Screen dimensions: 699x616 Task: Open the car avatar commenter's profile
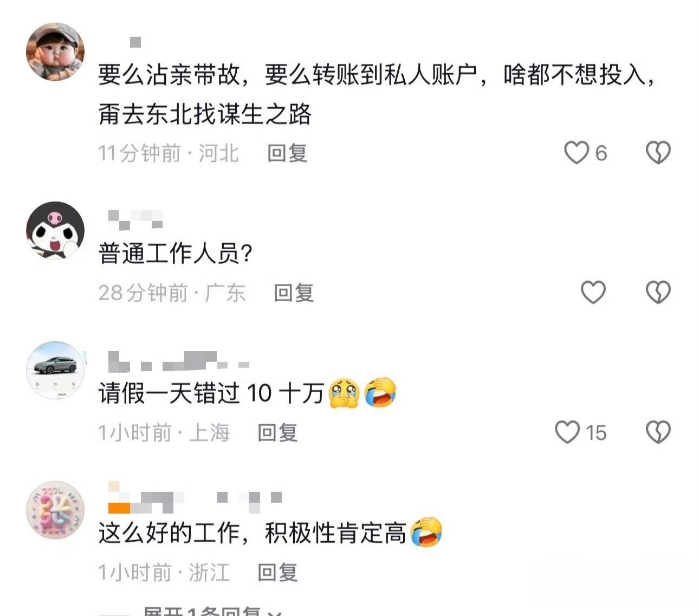coord(55,371)
